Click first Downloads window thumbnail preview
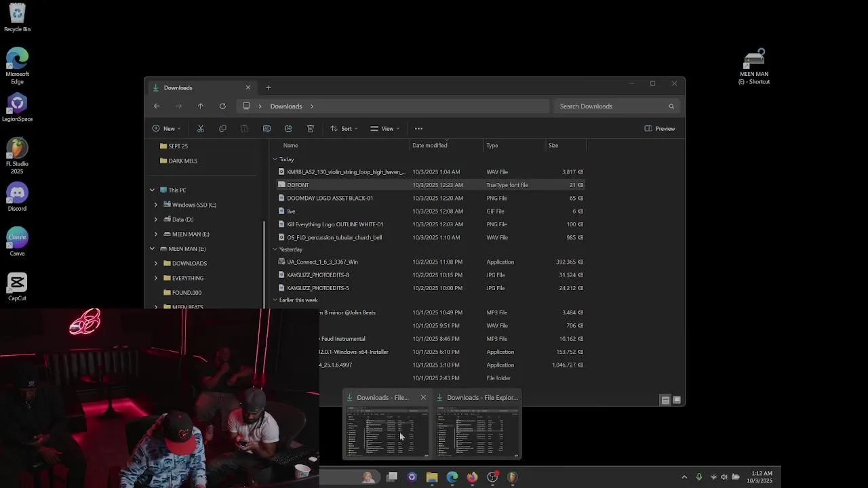Image resolution: width=868 pixels, height=488 pixels. (387, 430)
